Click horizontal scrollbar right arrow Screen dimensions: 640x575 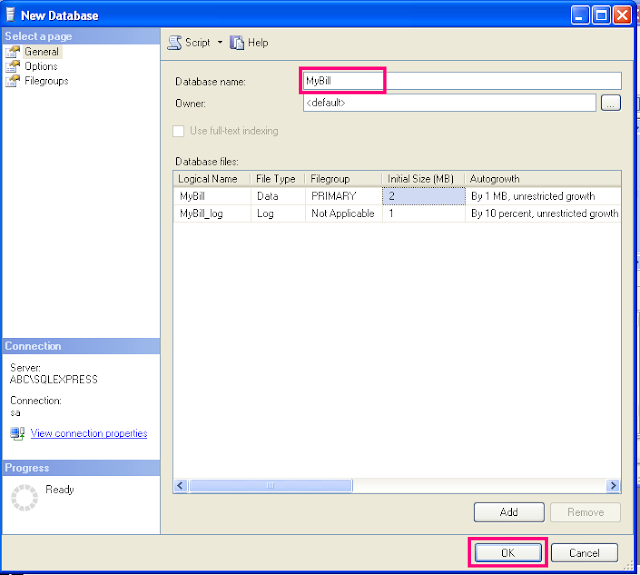pyautogui.click(x=613, y=486)
